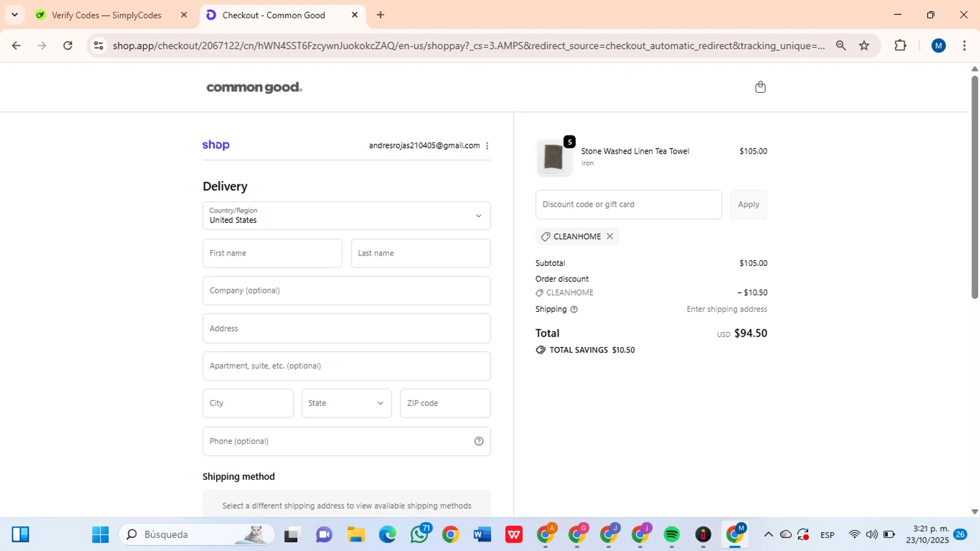This screenshot has width=980, height=551.
Task: Open File Explorer from taskbar
Action: click(355, 535)
